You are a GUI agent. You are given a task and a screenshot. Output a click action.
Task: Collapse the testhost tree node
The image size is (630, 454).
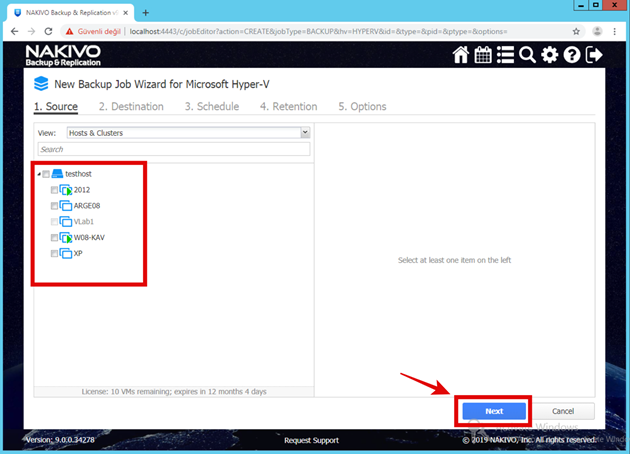coord(39,174)
